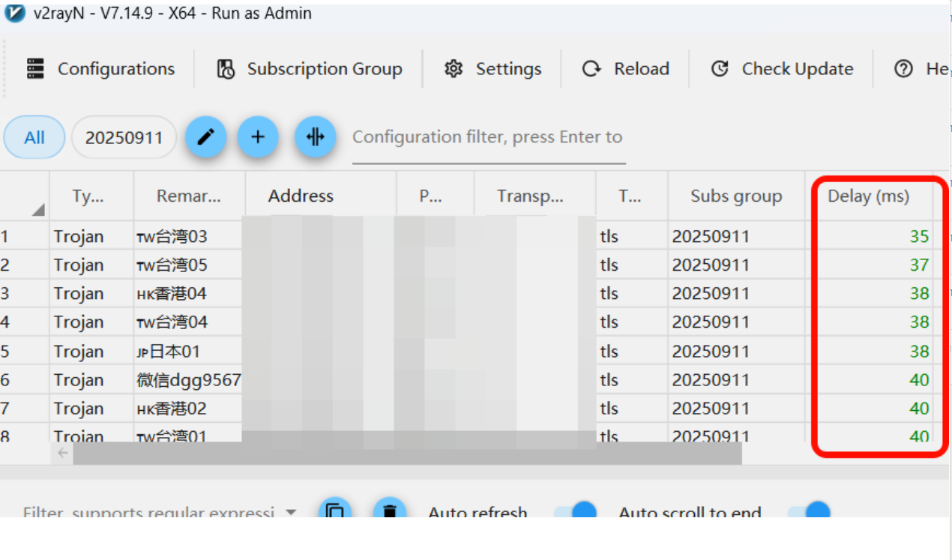Click the plus add subscription icon
The width and height of the screenshot is (952, 560).
click(x=258, y=137)
